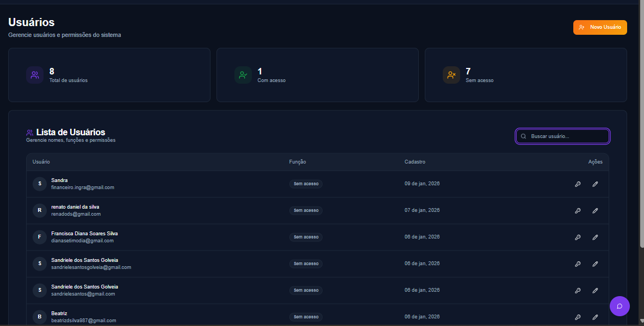The width and height of the screenshot is (644, 326).
Task: Select the Sem acesso summary card
Action: pyautogui.click(x=526, y=75)
